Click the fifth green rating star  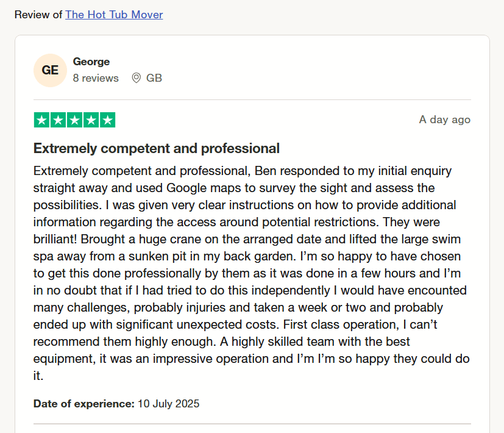[107, 120]
